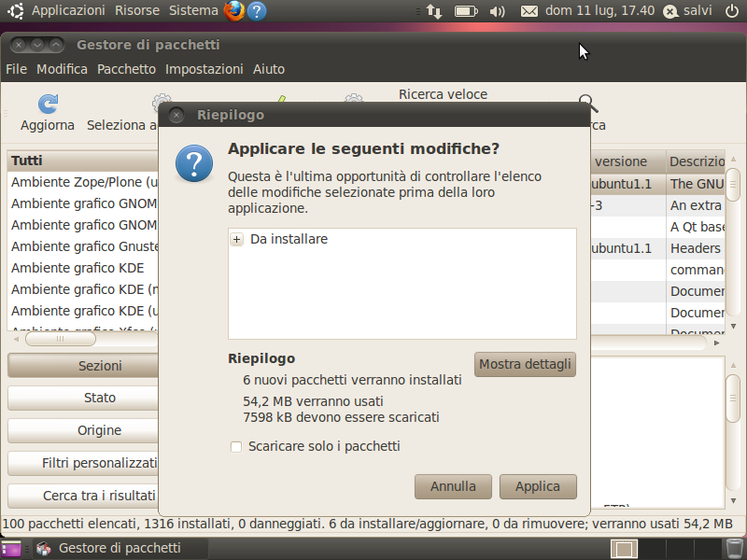The width and height of the screenshot is (747, 560).
Task: Open the Modifica menu
Action: tap(62, 69)
